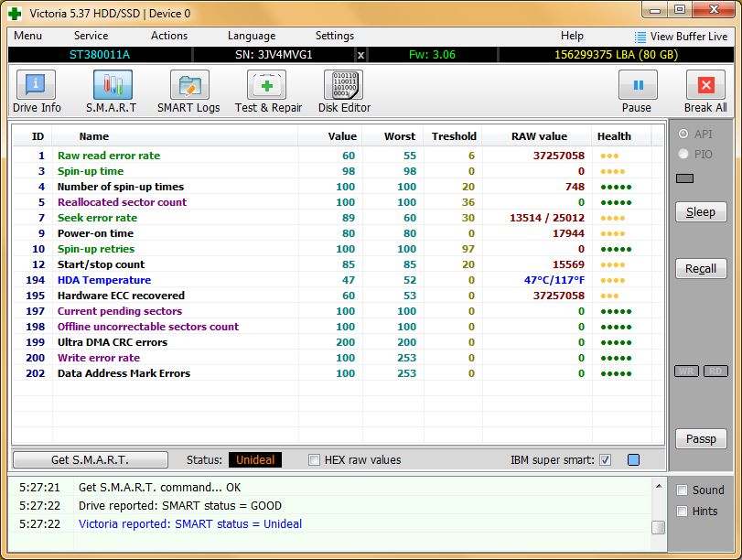
Task: Toggle the WR indicator
Action: pyautogui.click(x=686, y=372)
